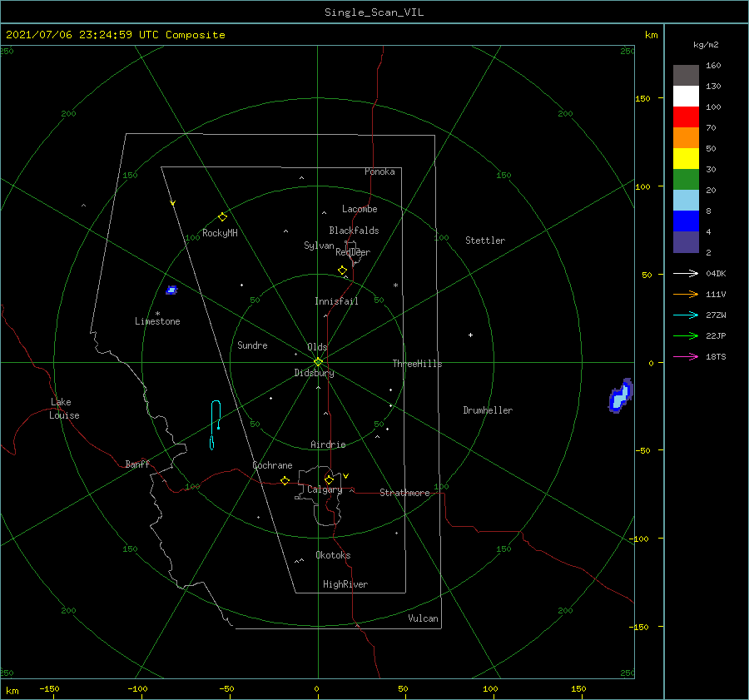Click the green 30 legend swatch
749x700 pixels.
[x=686, y=180]
